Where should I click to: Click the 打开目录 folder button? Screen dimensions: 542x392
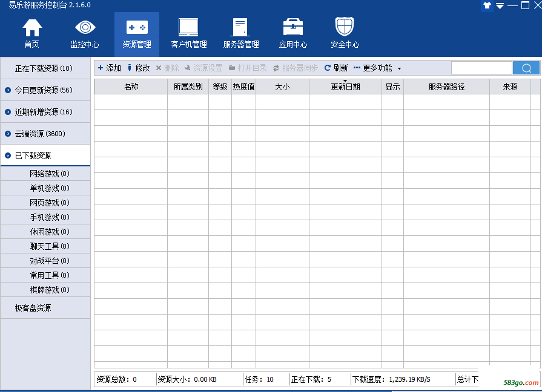click(248, 68)
